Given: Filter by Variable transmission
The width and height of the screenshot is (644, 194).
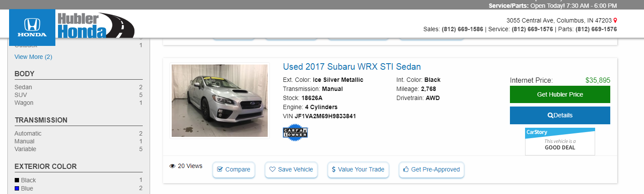Looking at the screenshot, I should [26, 149].
